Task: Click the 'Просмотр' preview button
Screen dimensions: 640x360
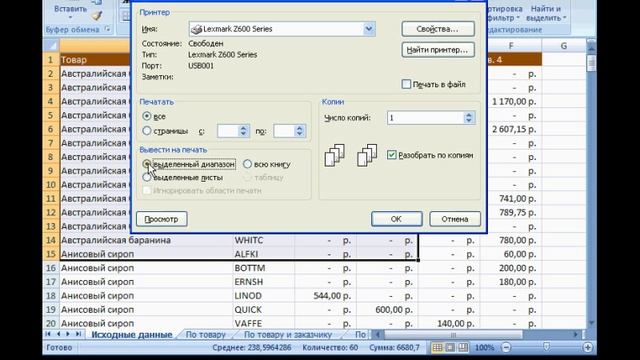Action: (162, 219)
